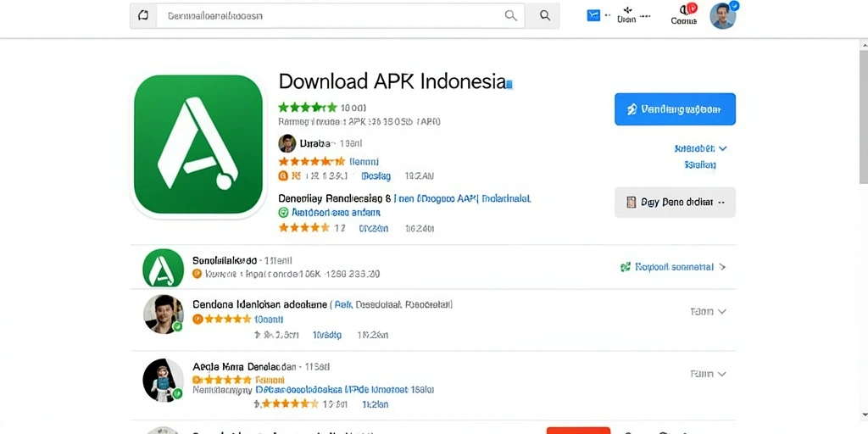Image resolution: width=868 pixels, height=434 pixels.
Task: Click the small green A icon in Senolsialkoreo row
Action: pos(163,267)
